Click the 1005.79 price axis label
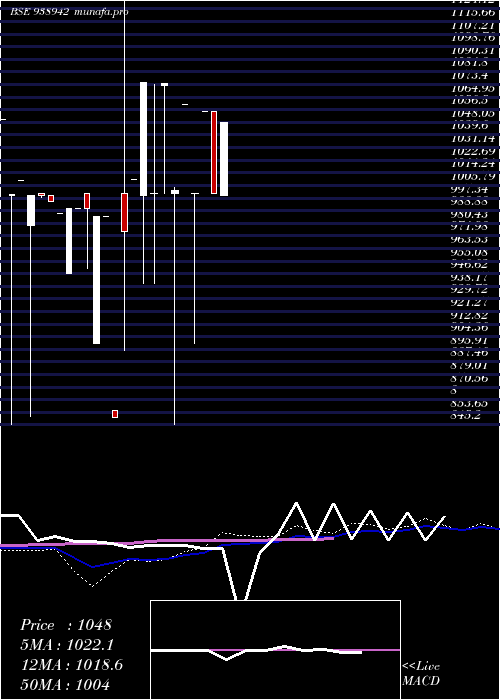Screen dimensions: 500x700 tap(473, 176)
